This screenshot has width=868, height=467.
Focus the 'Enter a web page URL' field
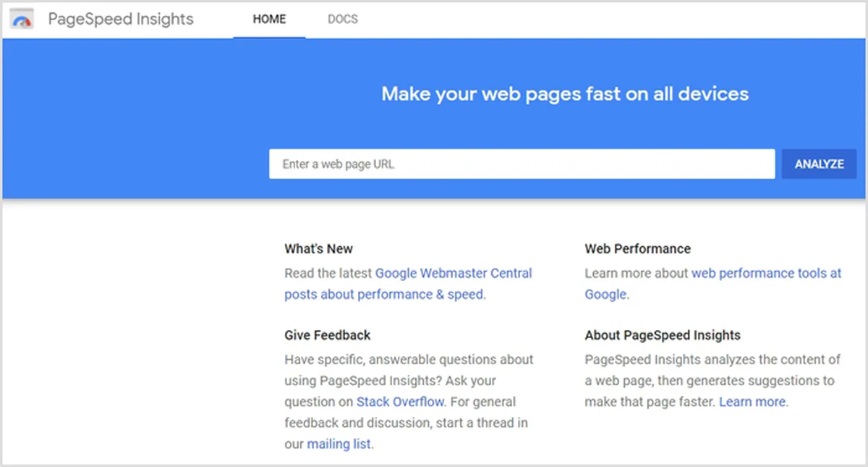coord(522,164)
